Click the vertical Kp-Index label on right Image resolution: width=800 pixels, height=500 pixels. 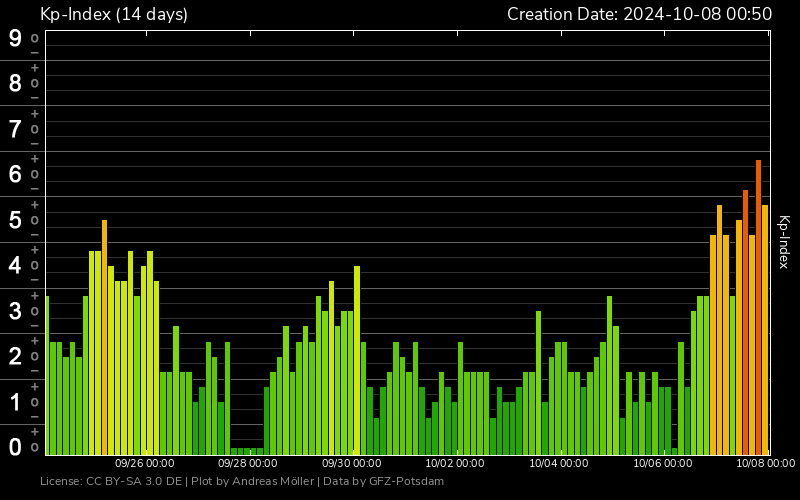point(784,242)
